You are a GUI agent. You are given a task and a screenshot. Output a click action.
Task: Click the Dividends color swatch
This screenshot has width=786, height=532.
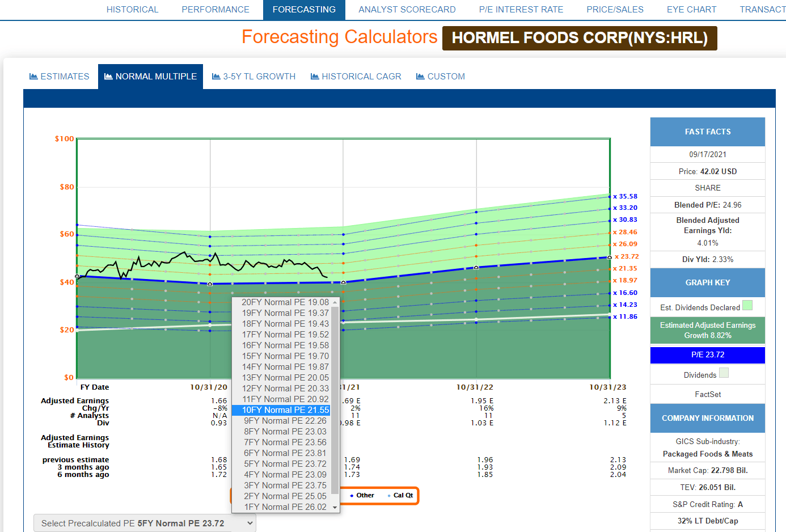click(724, 373)
